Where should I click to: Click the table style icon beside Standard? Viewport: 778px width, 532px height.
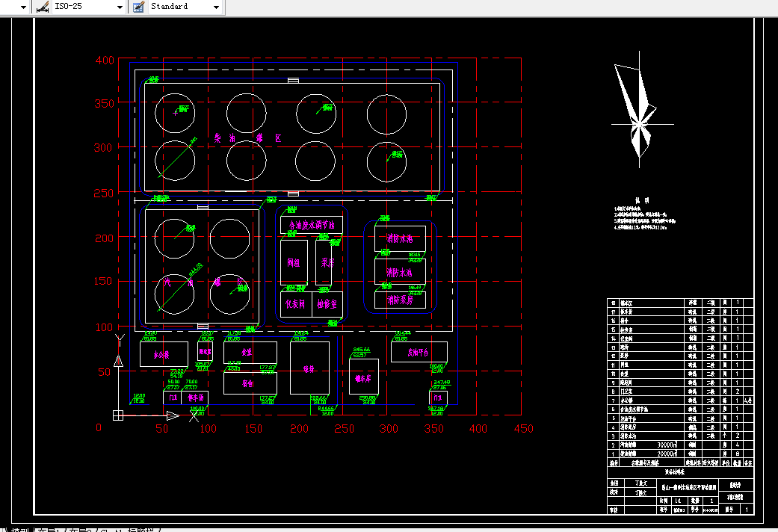138,7
